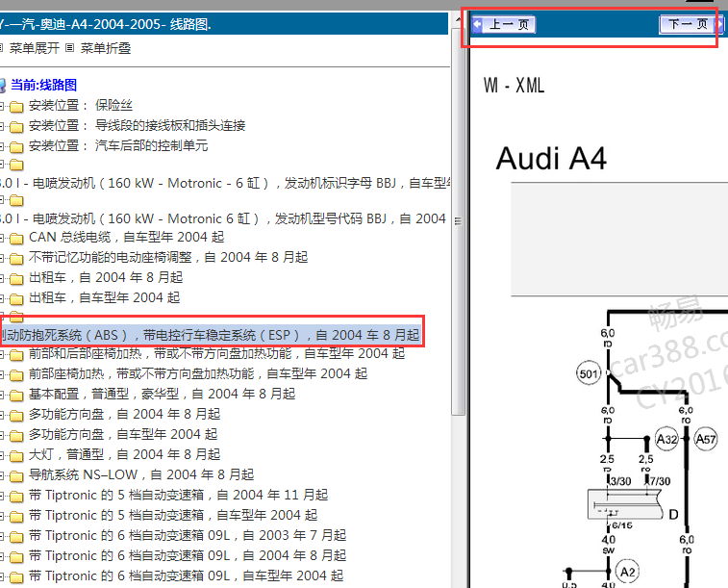Select 3.0 l 电喷发动机 发动机型号代码 BBJ entry

pos(223,218)
